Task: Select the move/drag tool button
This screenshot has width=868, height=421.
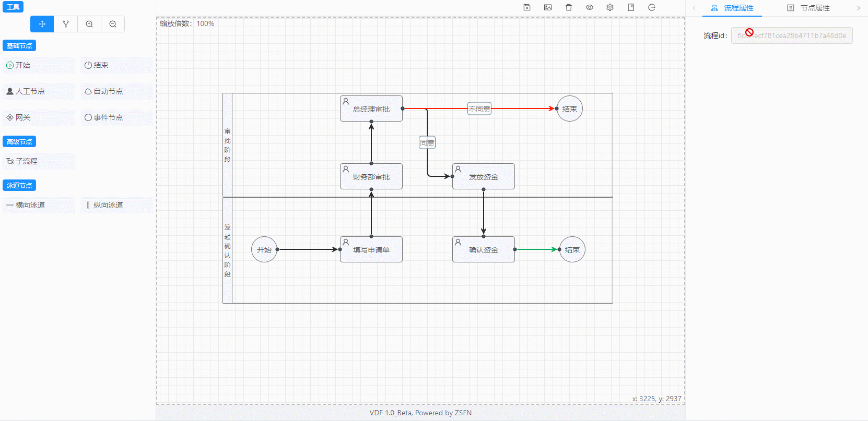Action: pyautogui.click(x=42, y=24)
